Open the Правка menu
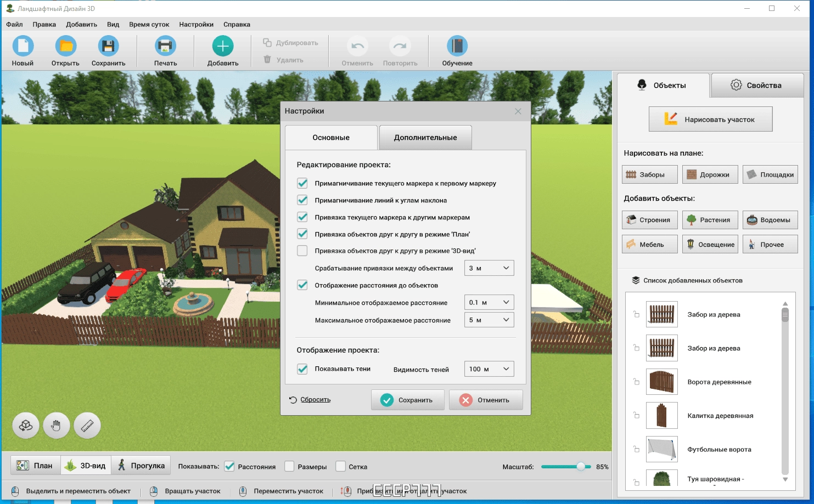Image resolution: width=814 pixels, height=504 pixels. [44, 24]
